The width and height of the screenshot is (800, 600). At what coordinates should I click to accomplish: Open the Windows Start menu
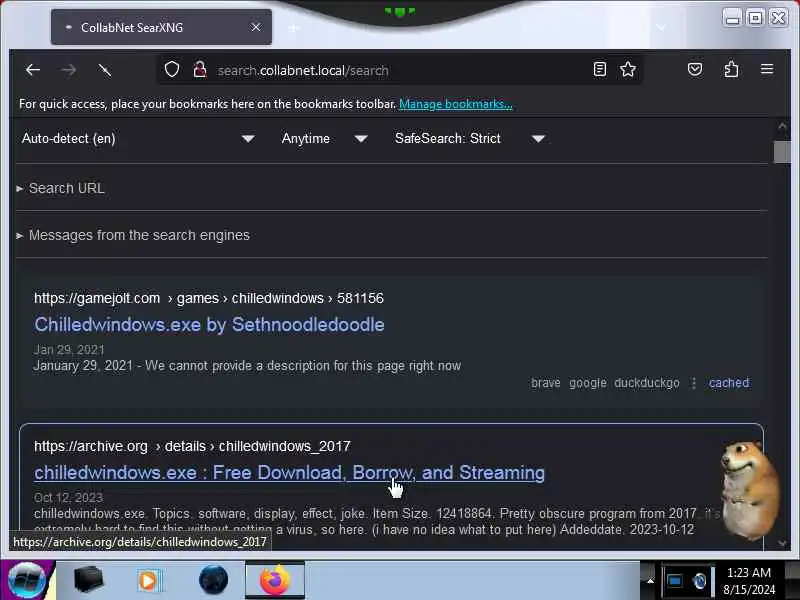(27, 580)
